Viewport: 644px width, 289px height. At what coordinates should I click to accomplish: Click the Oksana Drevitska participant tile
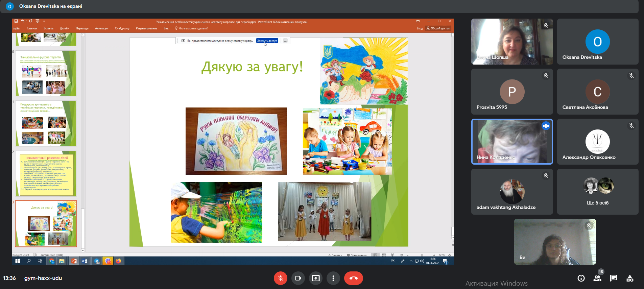click(x=597, y=42)
